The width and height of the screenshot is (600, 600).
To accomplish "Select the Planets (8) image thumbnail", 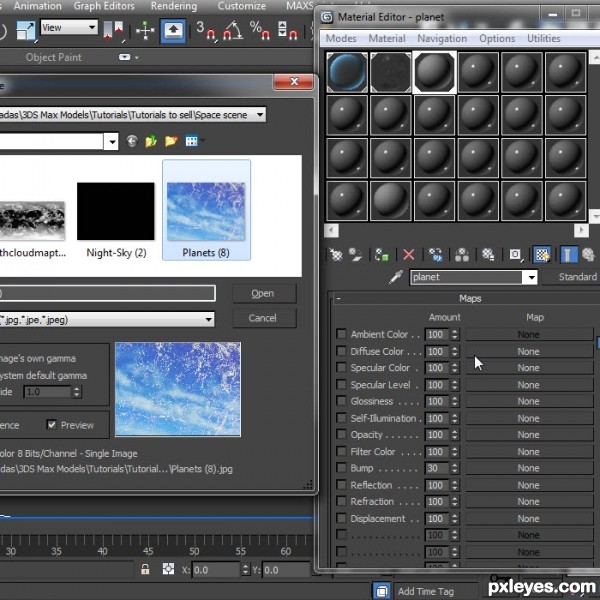I will (x=206, y=210).
